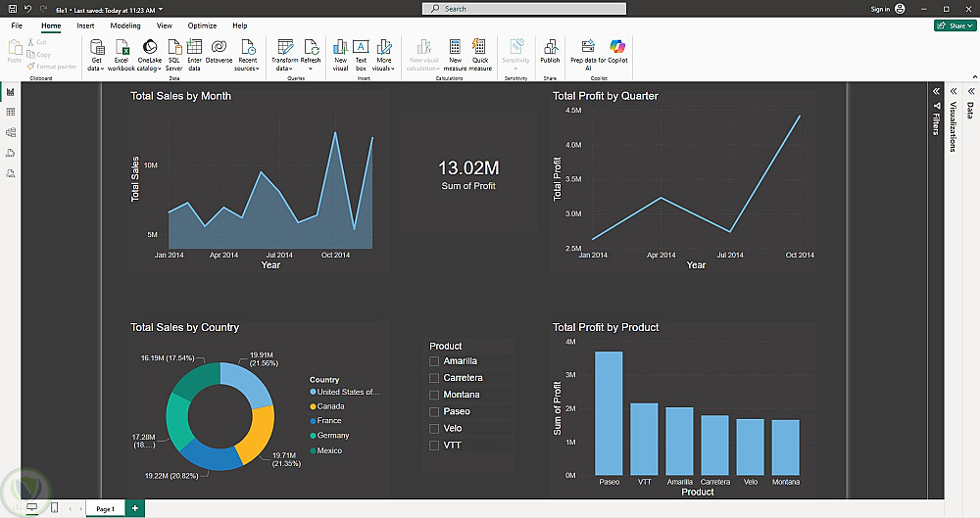Check the Velo product box
Screen dimensions: 980x518
point(434,429)
